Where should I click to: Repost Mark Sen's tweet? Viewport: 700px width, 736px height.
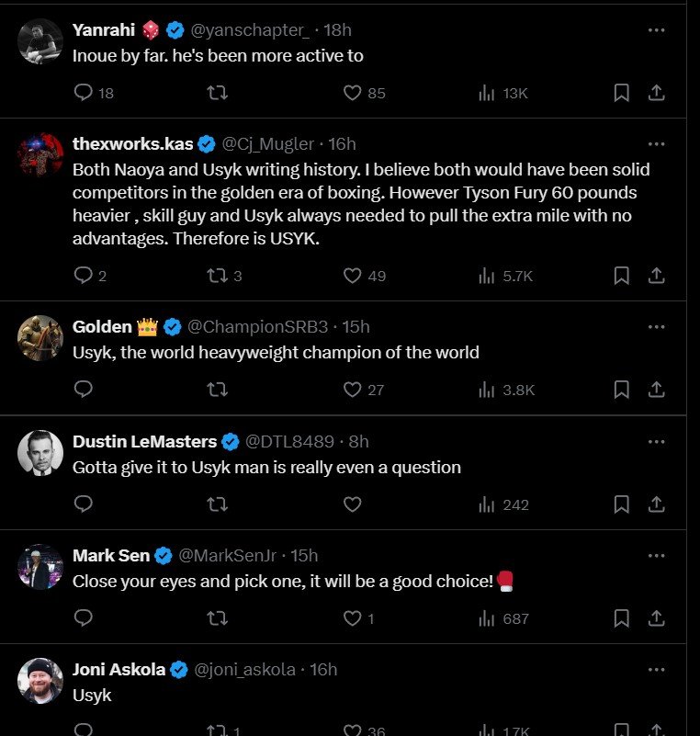pyautogui.click(x=218, y=618)
